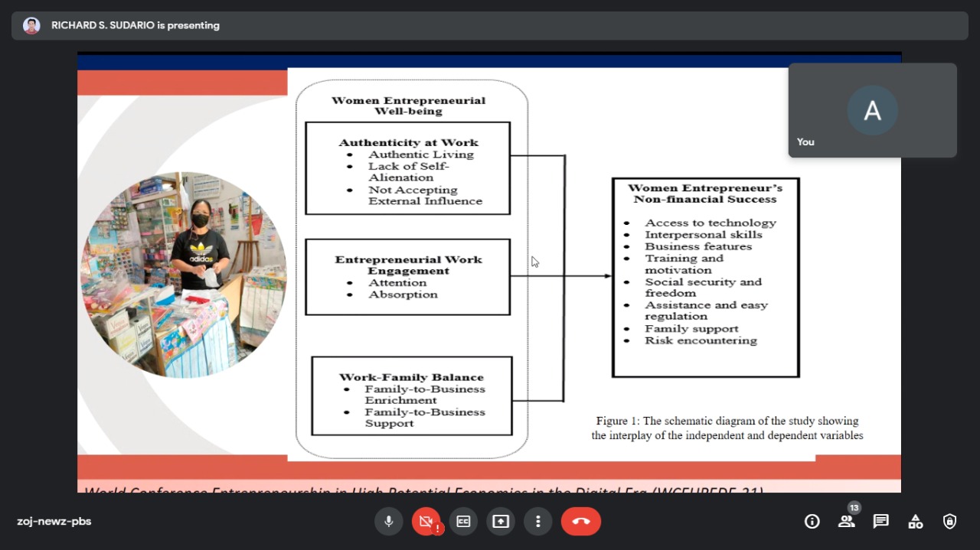Show the participants list

(x=846, y=522)
